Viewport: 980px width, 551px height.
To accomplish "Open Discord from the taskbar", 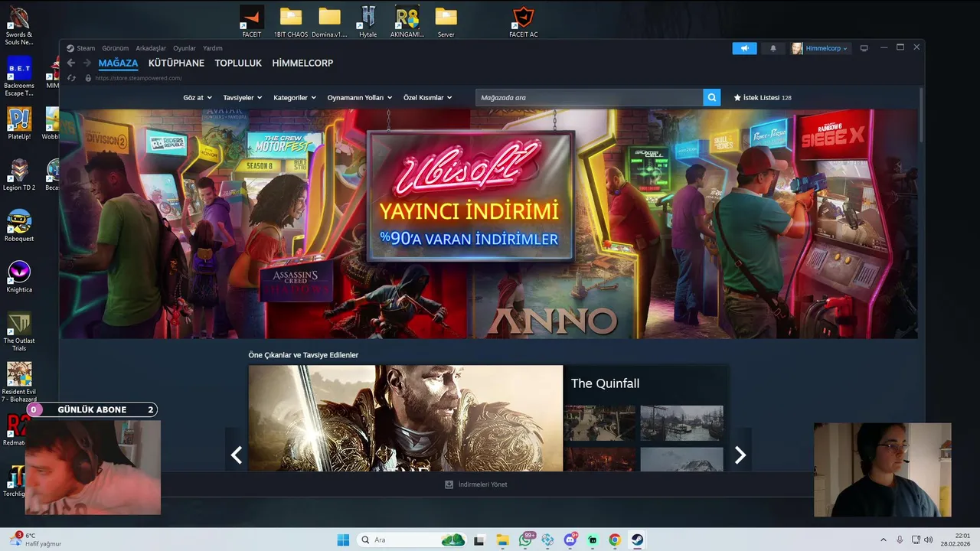I will point(570,540).
